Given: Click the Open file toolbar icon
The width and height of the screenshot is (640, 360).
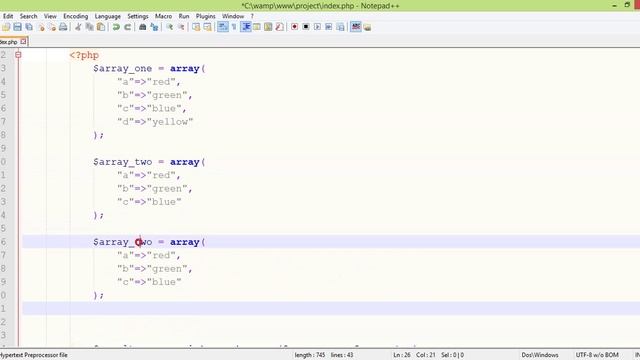Looking at the screenshot, I should (x=6, y=27).
